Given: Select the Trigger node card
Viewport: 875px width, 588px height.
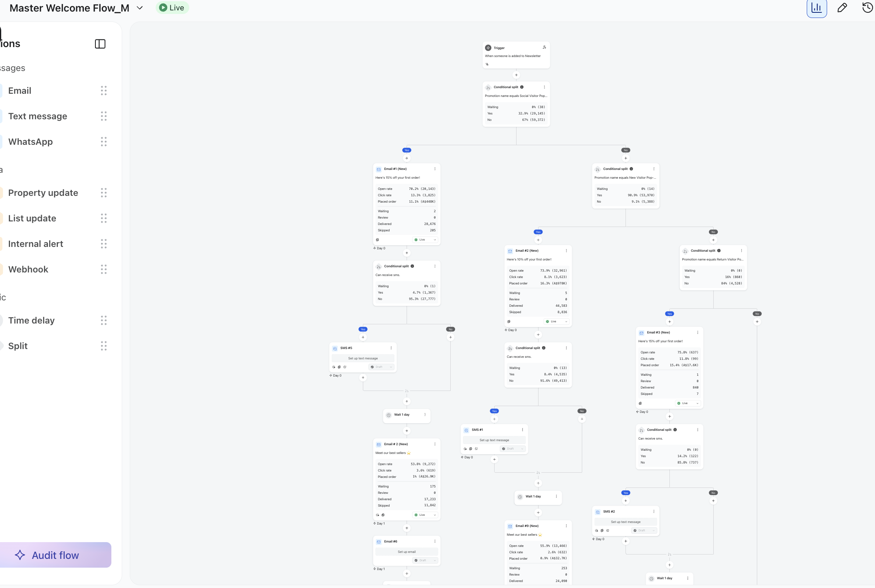Looking at the screenshot, I should (516, 55).
